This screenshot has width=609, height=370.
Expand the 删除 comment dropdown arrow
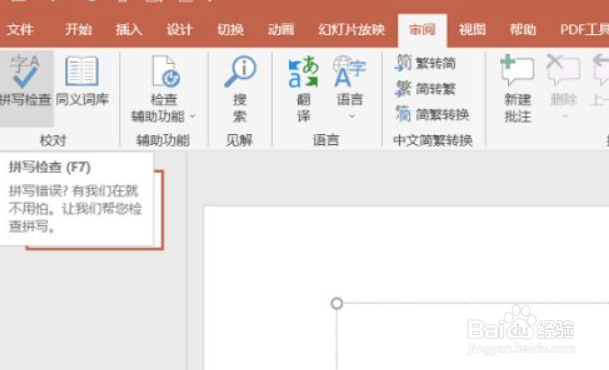(x=566, y=116)
